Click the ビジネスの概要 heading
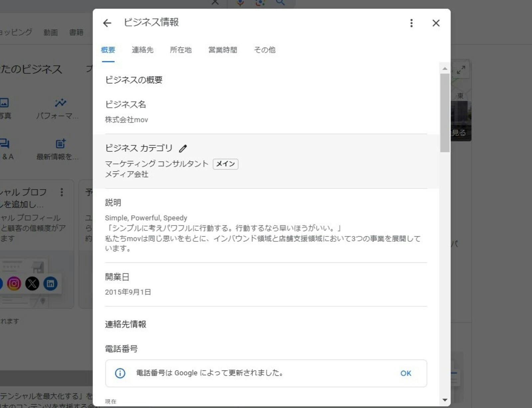This screenshot has width=532, height=408. tap(134, 80)
